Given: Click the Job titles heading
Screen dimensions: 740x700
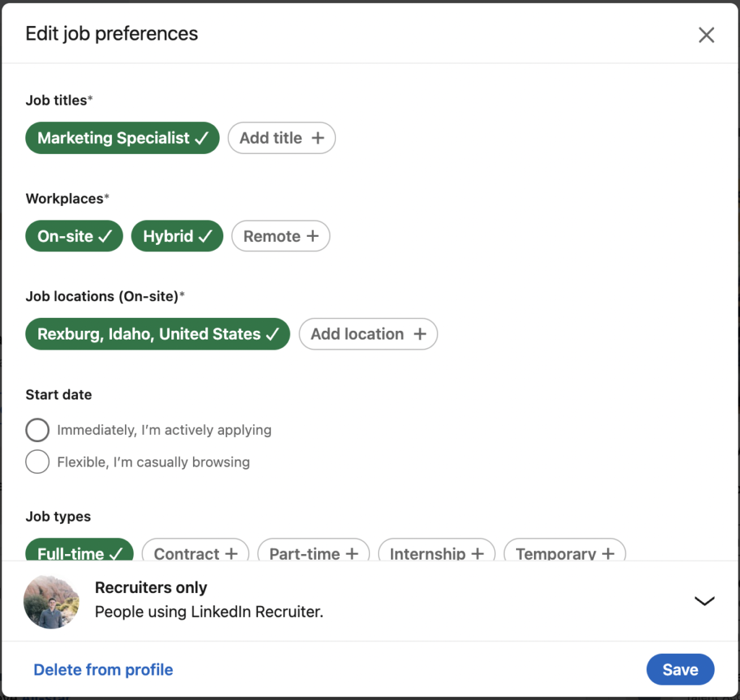Looking at the screenshot, I should coord(59,100).
